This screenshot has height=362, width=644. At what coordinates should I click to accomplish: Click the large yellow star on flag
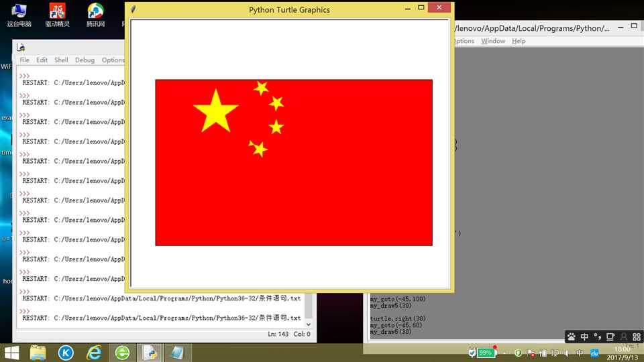pos(215,111)
